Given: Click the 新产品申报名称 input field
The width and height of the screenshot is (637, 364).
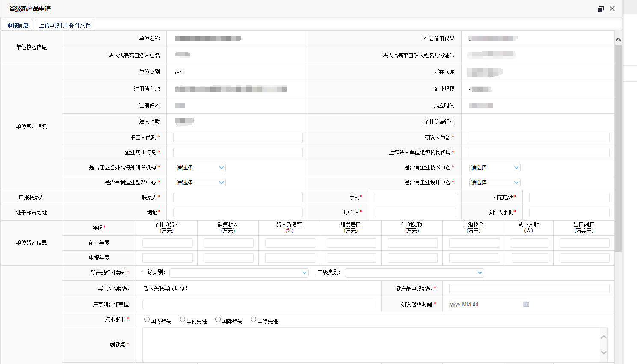Looking at the screenshot, I should point(529,289).
